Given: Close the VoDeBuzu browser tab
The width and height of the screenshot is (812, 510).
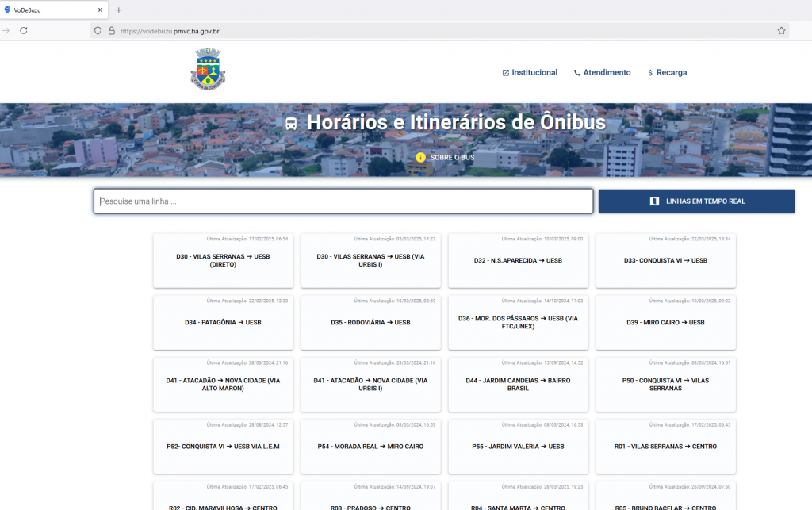Looking at the screenshot, I should (101, 10).
